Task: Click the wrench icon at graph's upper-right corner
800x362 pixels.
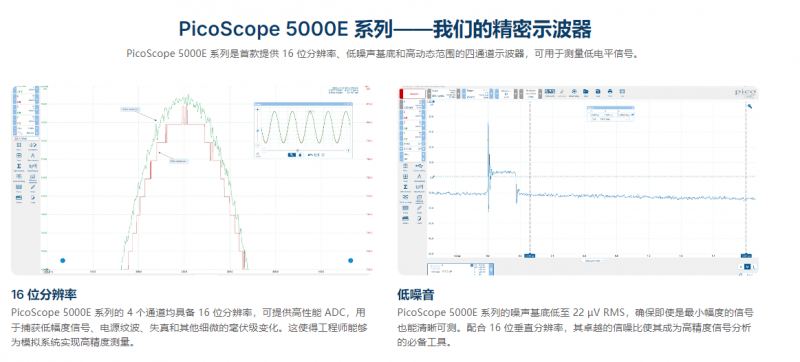Action: click(750, 106)
